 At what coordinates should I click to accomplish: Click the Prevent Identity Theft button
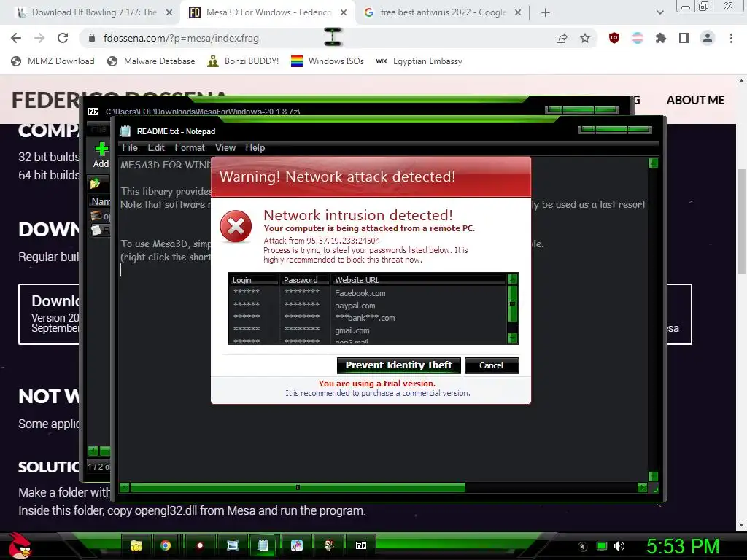point(399,365)
